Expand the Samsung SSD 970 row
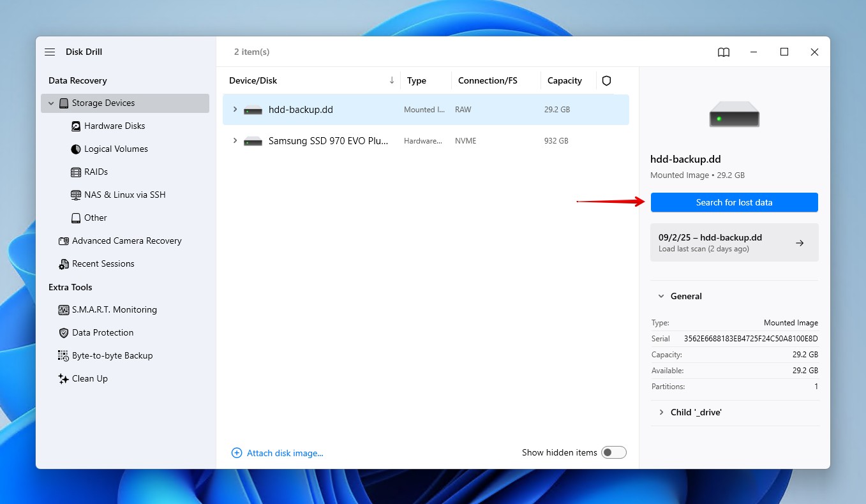866x504 pixels. coord(235,141)
